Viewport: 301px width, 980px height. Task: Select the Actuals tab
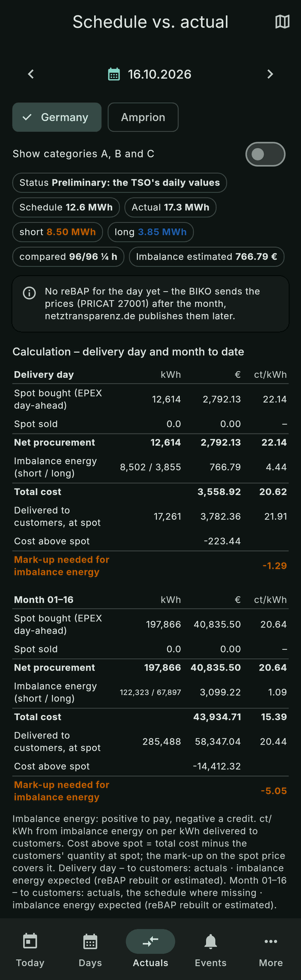pos(150,950)
